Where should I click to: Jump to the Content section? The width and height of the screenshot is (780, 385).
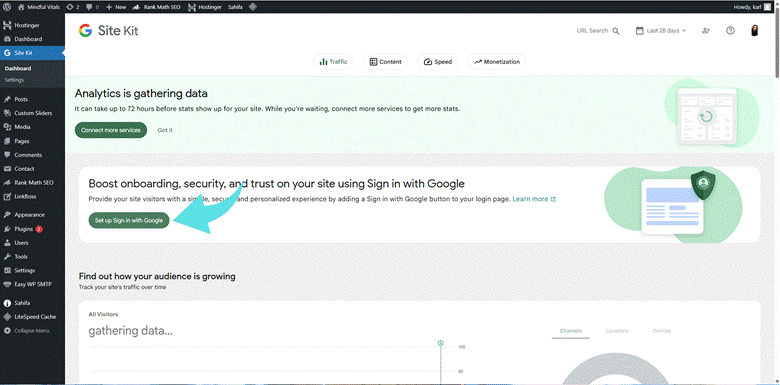(386, 62)
